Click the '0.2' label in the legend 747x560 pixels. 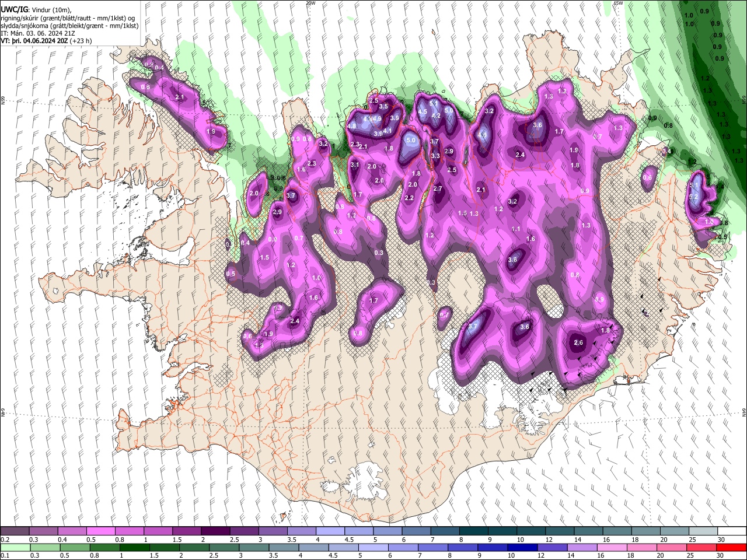click(5, 540)
